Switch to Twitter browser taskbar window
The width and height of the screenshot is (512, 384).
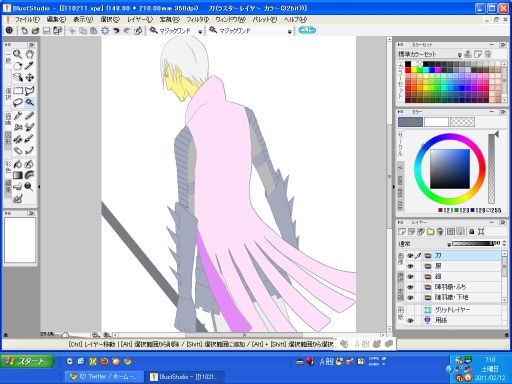pos(105,377)
